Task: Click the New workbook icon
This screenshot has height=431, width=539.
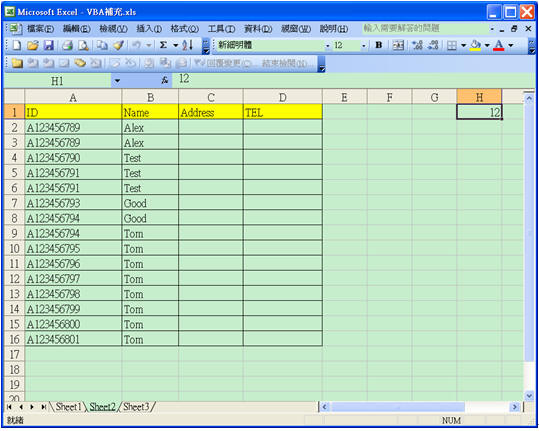Action: point(16,45)
